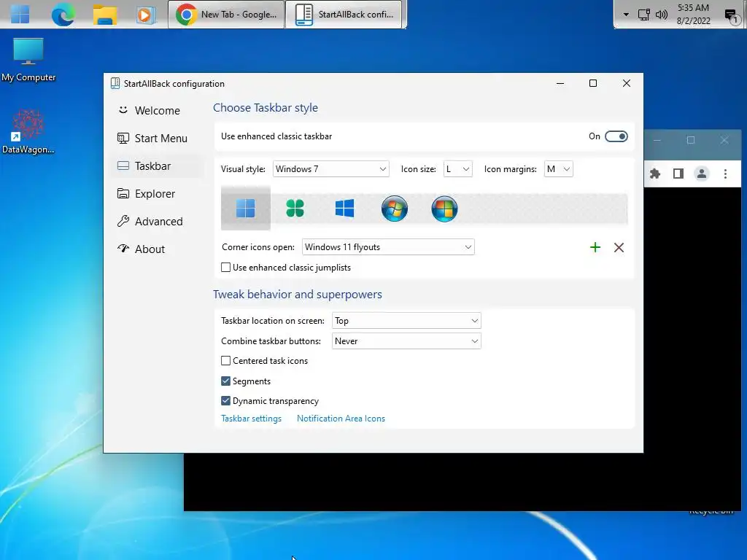This screenshot has height=560, width=747.
Task: Open Chrome three-dot menu
Action: [x=725, y=174]
